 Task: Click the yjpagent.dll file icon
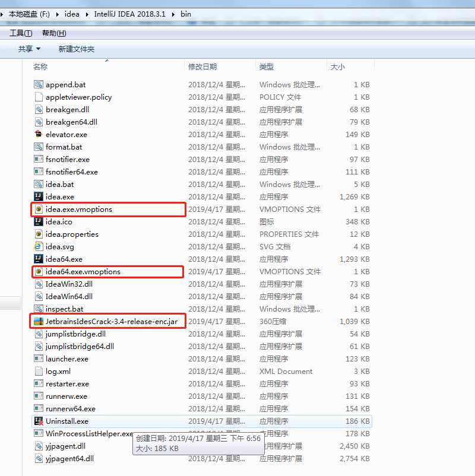coord(39,446)
